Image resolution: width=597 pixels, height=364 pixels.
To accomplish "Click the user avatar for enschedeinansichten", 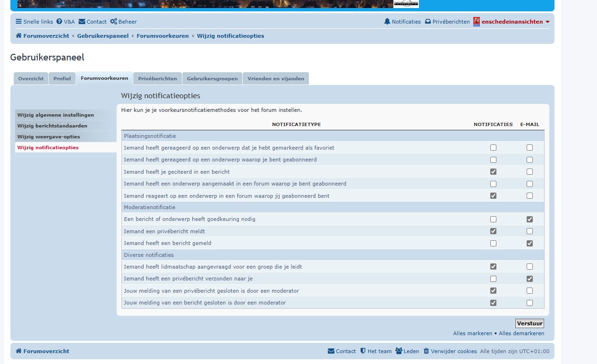I will click(477, 22).
